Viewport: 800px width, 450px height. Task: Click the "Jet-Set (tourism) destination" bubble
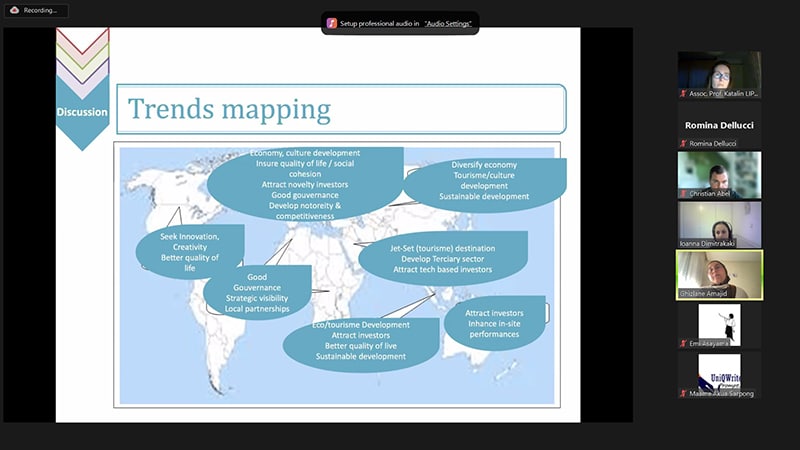441,259
